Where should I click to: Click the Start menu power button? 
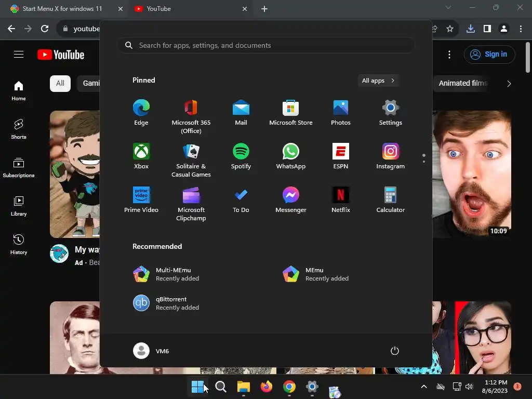click(x=395, y=351)
